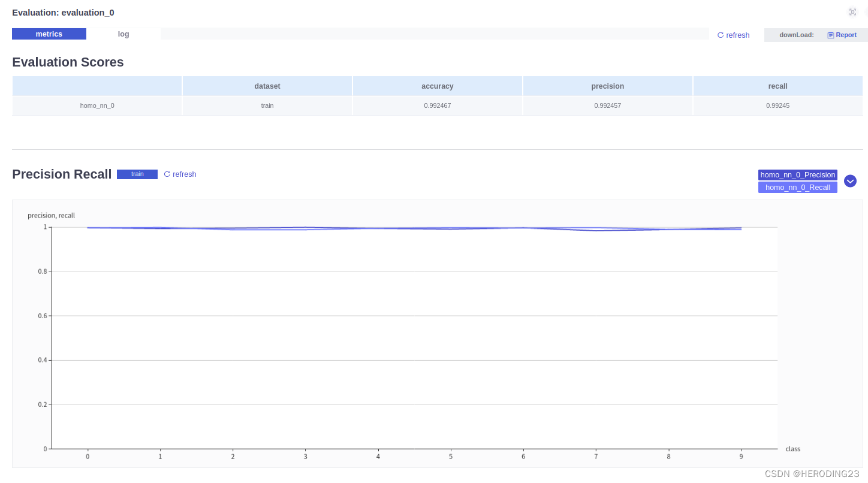This screenshot has height=483, width=868.
Task: Click the downLoad: label
Action: click(x=797, y=35)
